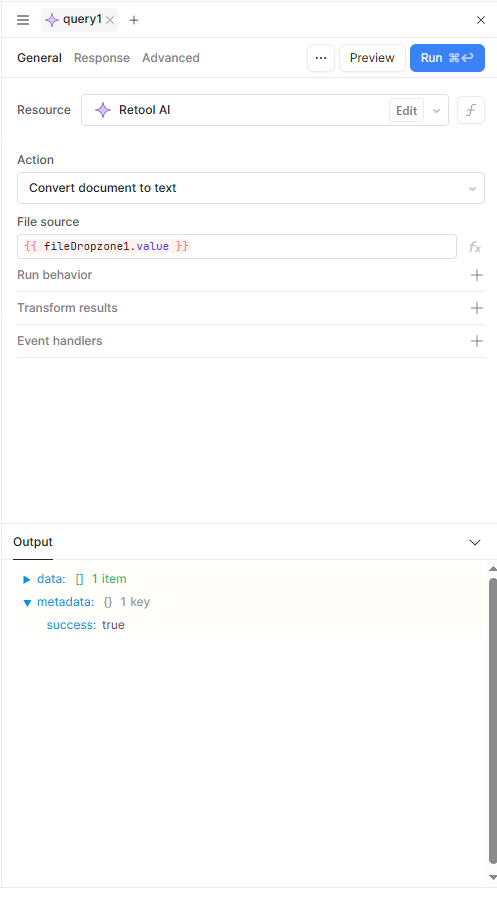Screen dimensions: 497x906
Task: Toggle the fx icon beside File source
Action: click(x=474, y=247)
